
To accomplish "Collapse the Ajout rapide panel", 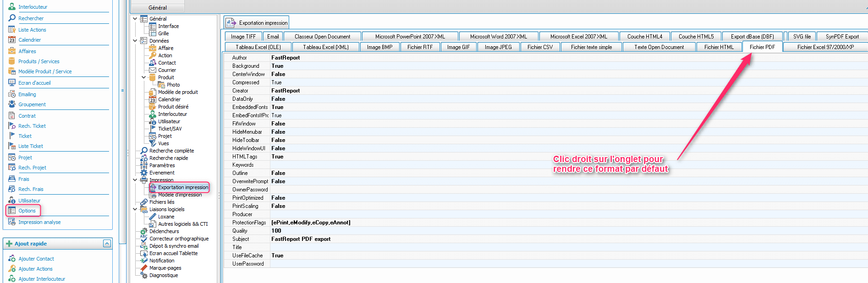I will [107, 244].
